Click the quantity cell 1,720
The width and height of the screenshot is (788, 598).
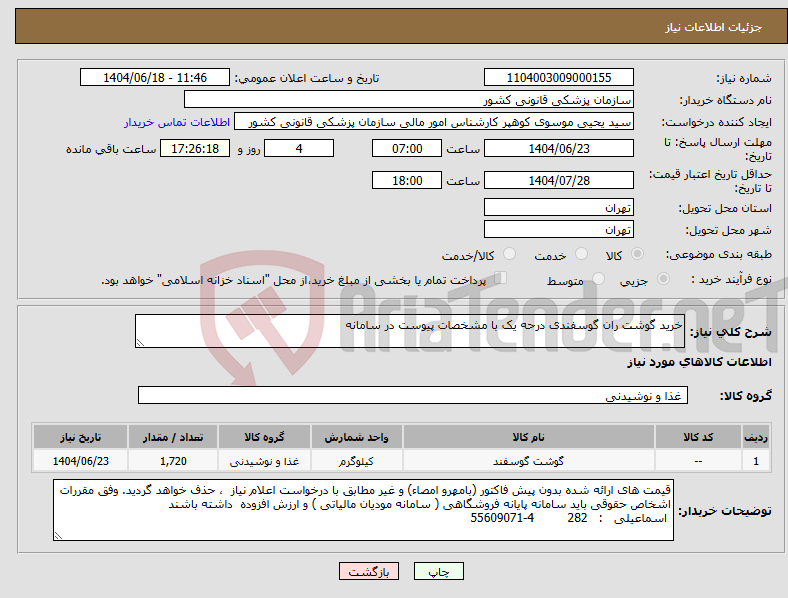click(173, 461)
